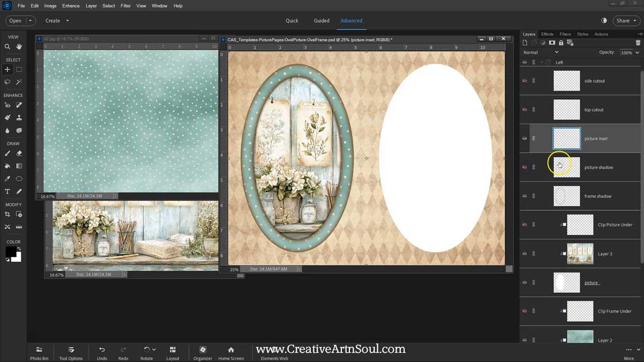This screenshot has height=362, width=644.
Task: Launch the Organizer
Action: tap(203, 352)
